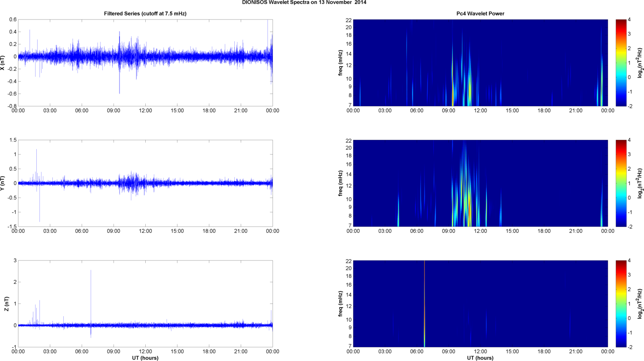Select 'freq (mHz)' label of the top spectrogram

(x=340, y=63)
